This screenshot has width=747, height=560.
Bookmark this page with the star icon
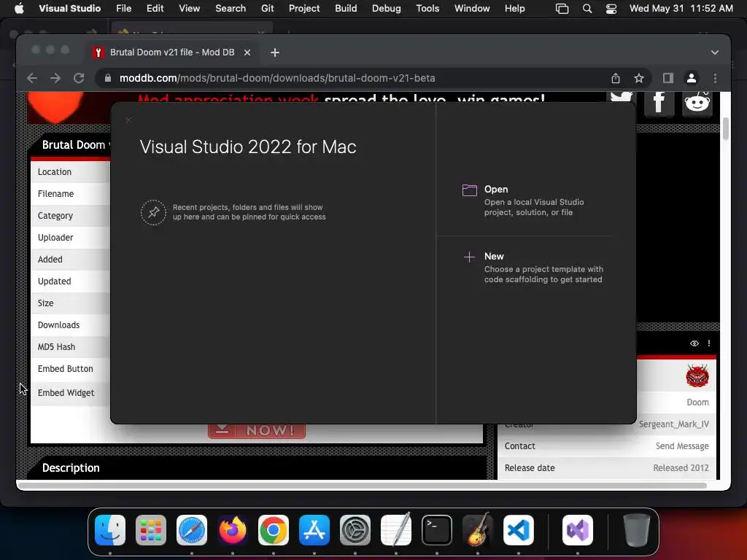pos(639,78)
